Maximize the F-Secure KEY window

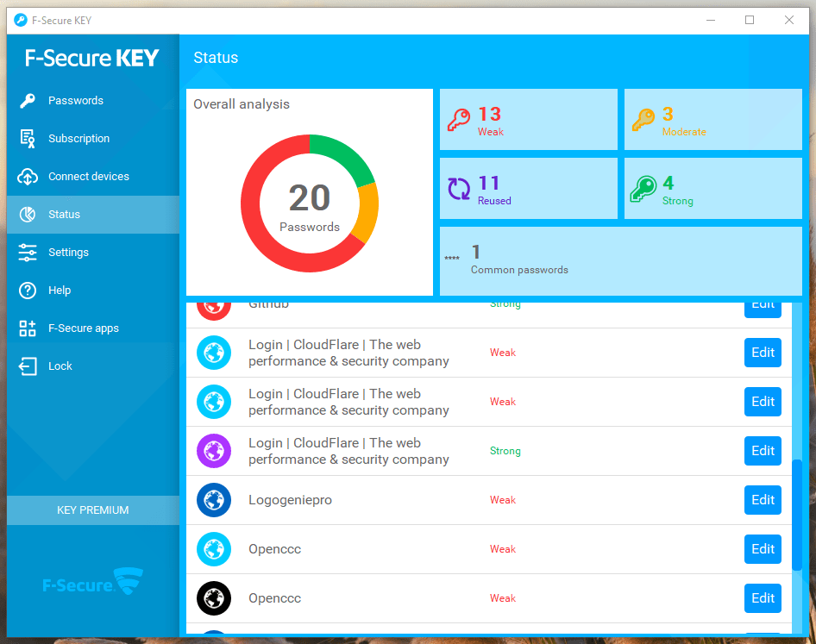tap(750, 21)
